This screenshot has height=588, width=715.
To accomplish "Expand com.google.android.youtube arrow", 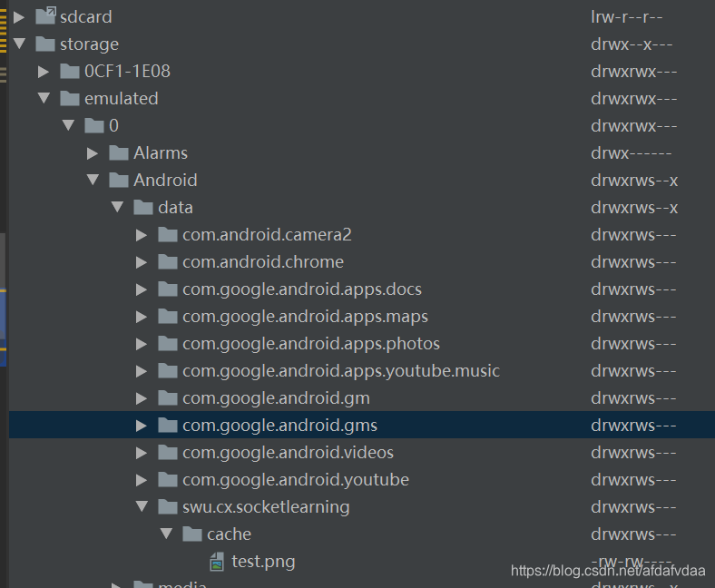I will point(142,480).
